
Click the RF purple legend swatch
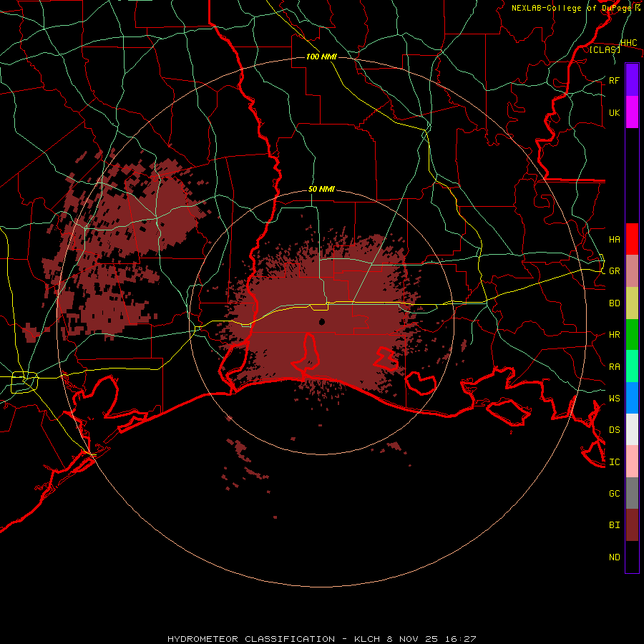(x=632, y=79)
